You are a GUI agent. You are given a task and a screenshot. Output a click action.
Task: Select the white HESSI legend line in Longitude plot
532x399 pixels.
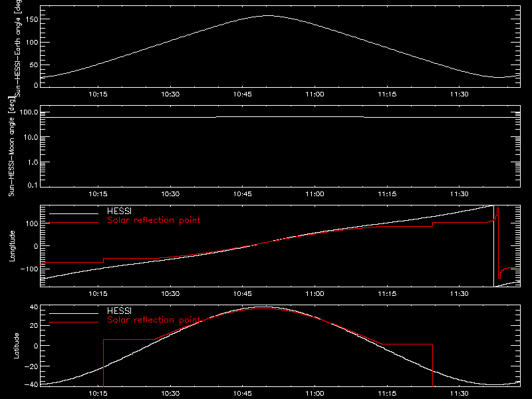[74, 213]
